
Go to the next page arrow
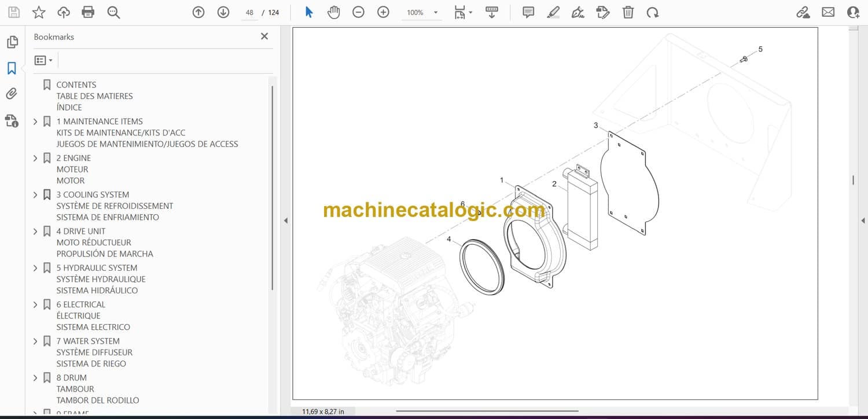coord(223,12)
